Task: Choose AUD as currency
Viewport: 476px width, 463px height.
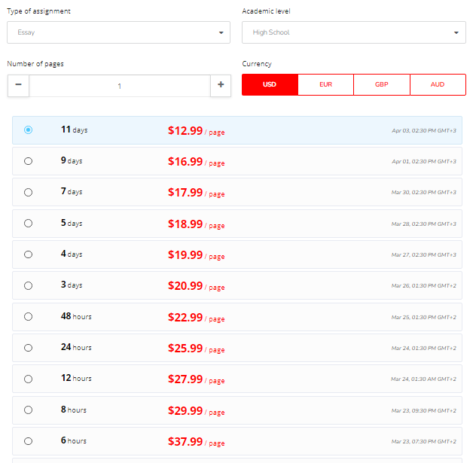Action: [438, 84]
